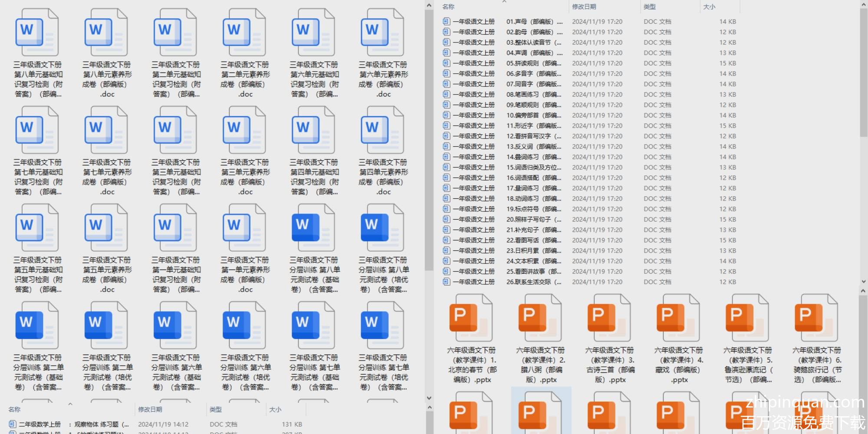Click 第四单元基础知识复习检测 Word document icon
Image resolution: width=868 pixels, height=434 pixels.
[x=313, y=130]
